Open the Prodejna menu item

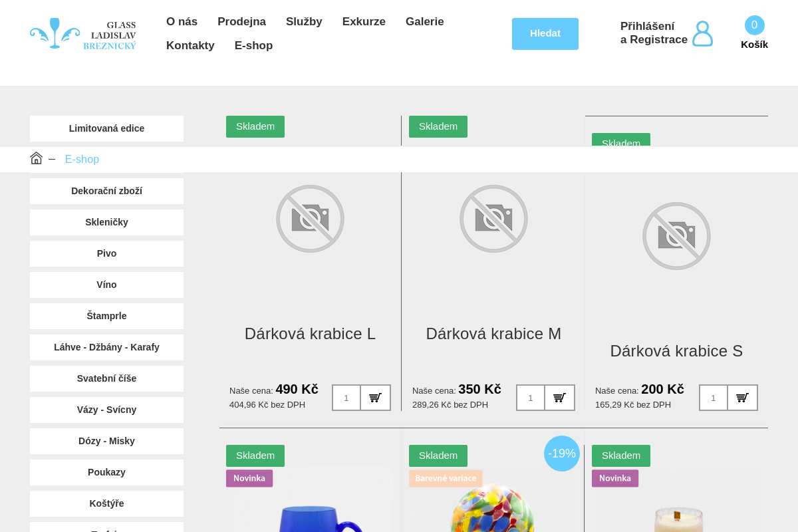(241, 21)
